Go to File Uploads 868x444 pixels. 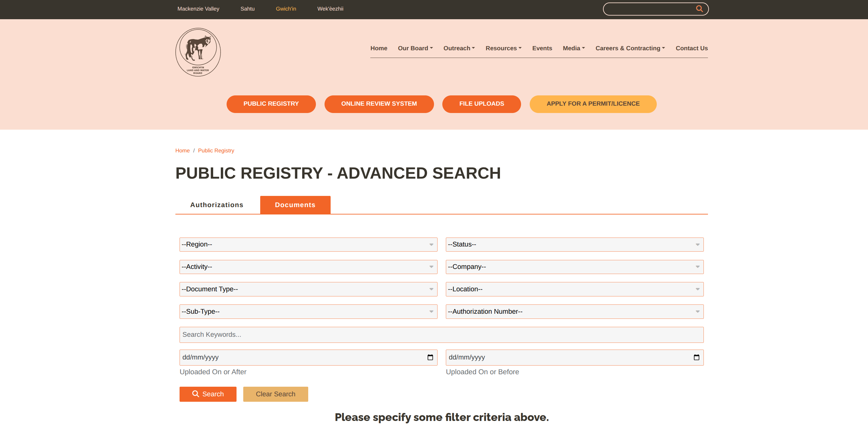(x=481, y=104)
